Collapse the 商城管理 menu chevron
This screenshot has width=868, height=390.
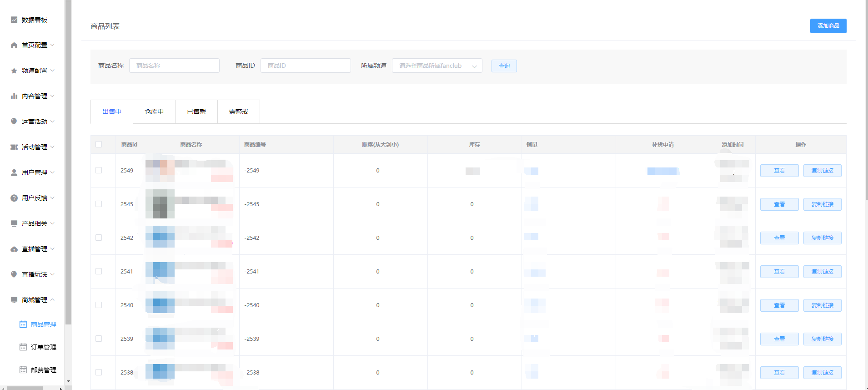[52, 300]
